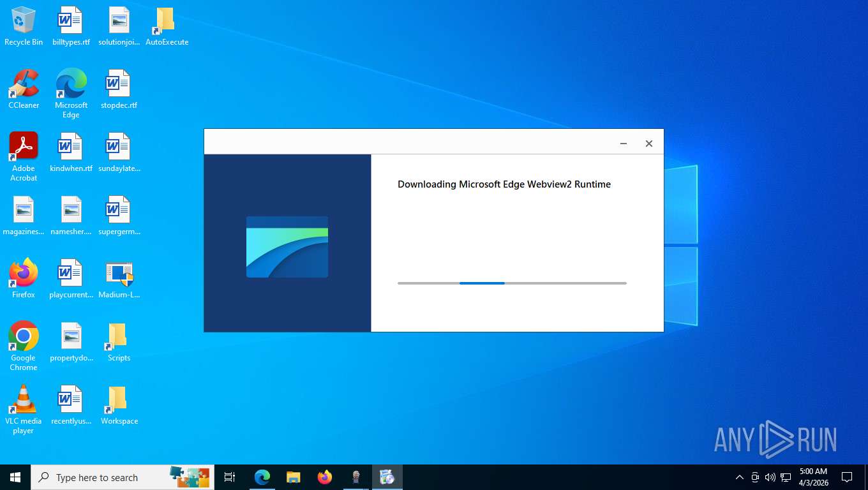868x490 pixels.
Task: Click the taskbar search box
Action: pyautogui.click(x=123, y=477)
